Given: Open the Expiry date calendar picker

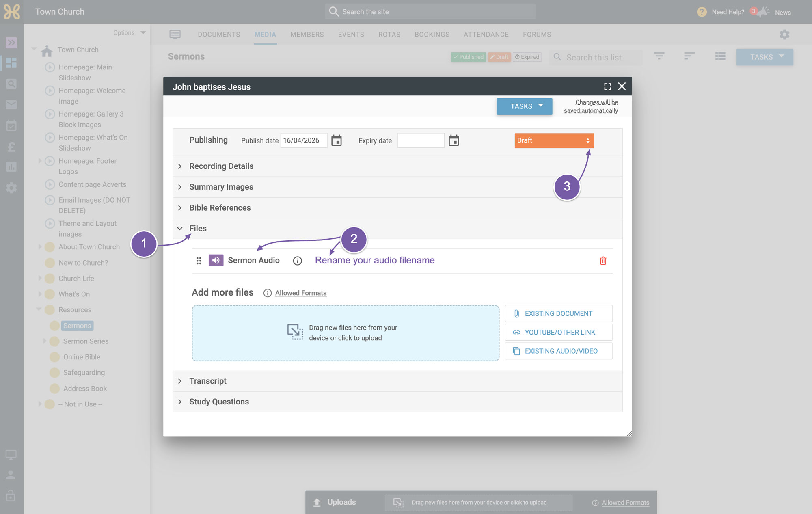Looking at the screenshot, I should click(454, 140).
